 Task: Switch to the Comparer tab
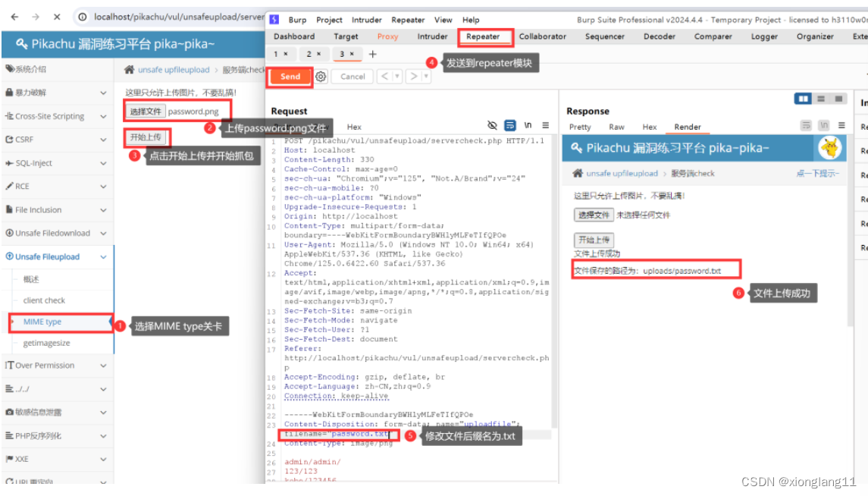713,36
